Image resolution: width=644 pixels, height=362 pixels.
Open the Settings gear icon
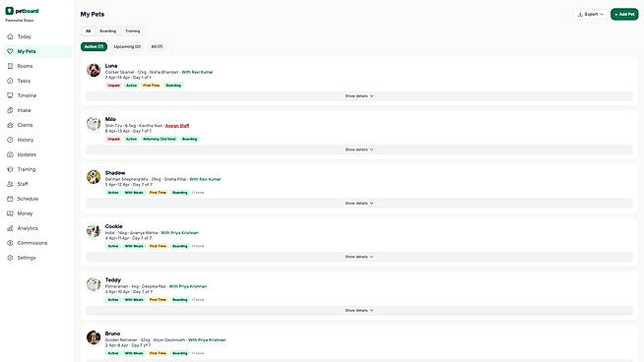pyautogui.click(x=10, y=258)
